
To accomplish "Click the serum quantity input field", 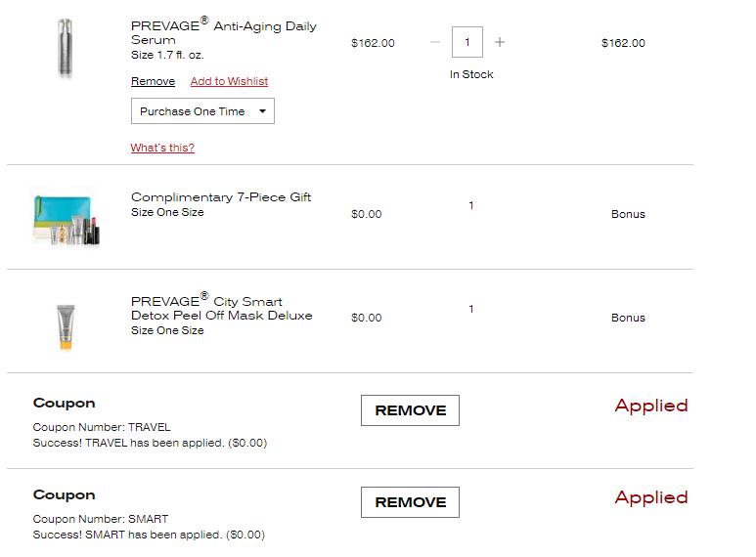I will (467, 42).
